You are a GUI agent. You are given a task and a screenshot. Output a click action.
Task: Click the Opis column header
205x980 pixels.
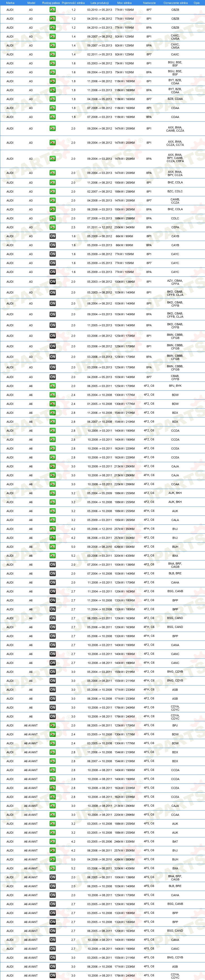tap(197, 3)
